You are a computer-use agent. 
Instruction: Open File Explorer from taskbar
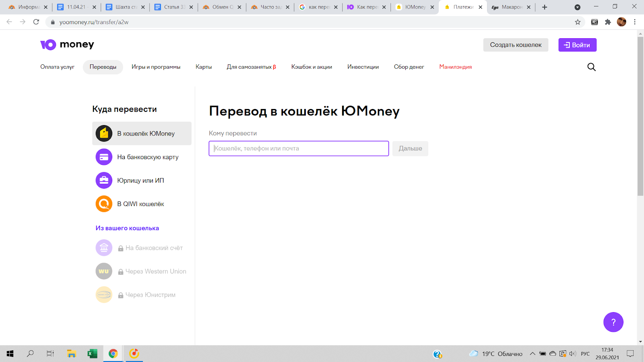[72, 354]
